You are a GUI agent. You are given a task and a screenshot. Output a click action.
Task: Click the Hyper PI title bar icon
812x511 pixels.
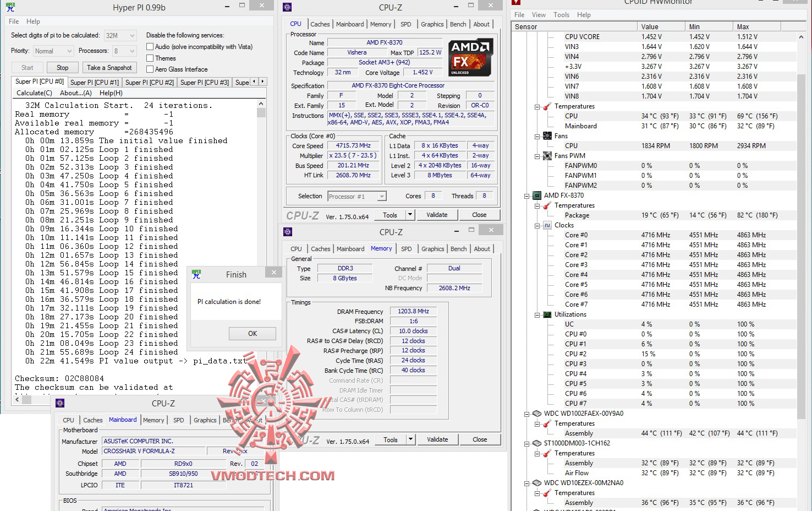[10, 8]
